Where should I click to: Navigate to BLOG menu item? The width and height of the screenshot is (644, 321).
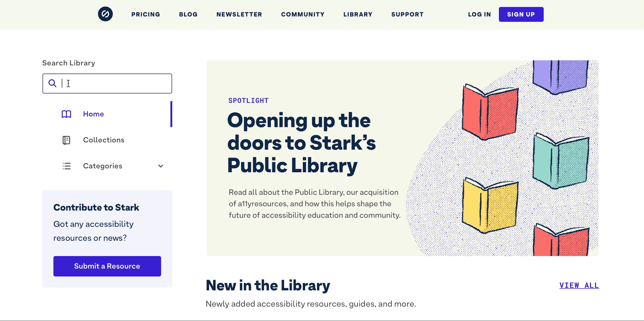(189, 14)
